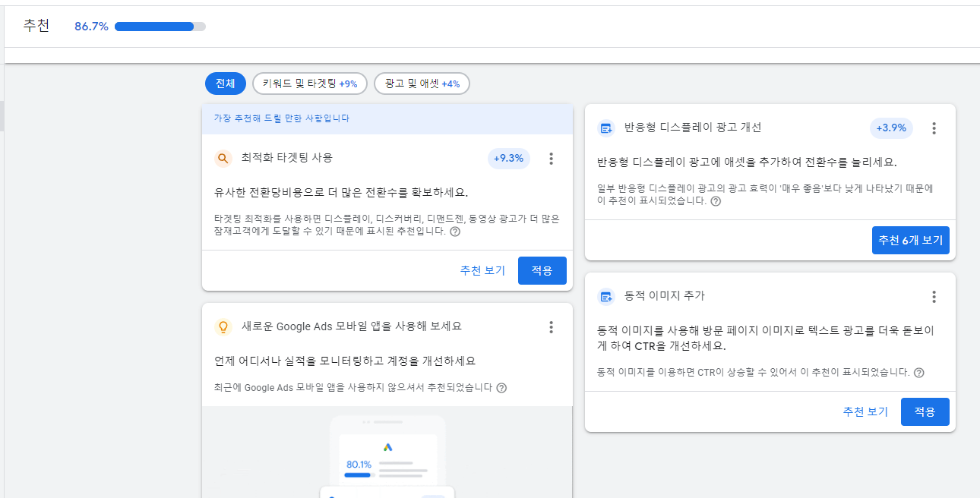The width and height of the screenshot is (980, 498).
Task: Click help icon in 반응형 디스플레이 광고 description
Action: pyautogui.click(x=715, y=201)
